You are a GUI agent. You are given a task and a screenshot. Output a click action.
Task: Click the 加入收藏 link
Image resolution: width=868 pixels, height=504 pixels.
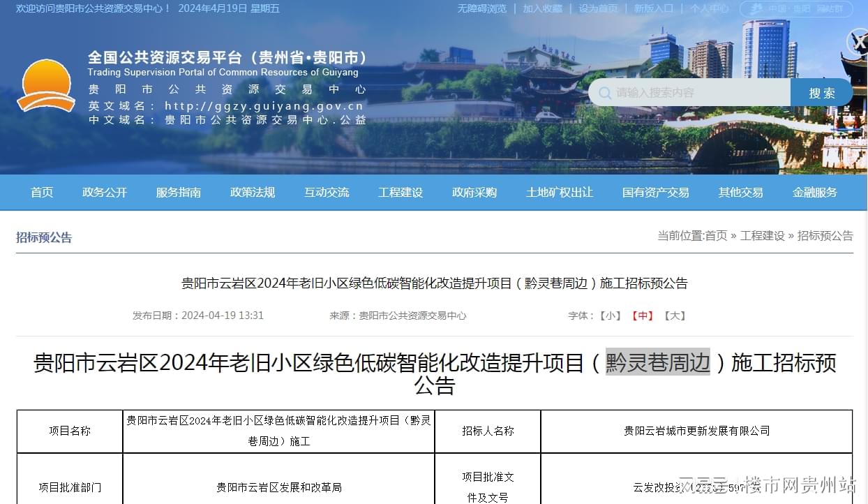pyautogui.click(x=543, y=8)
